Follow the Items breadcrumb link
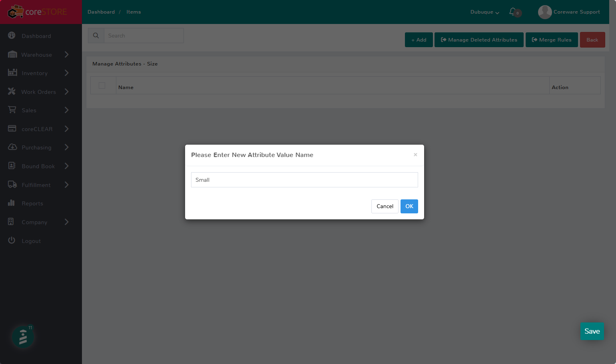616x364 pixels. (134, 12)
